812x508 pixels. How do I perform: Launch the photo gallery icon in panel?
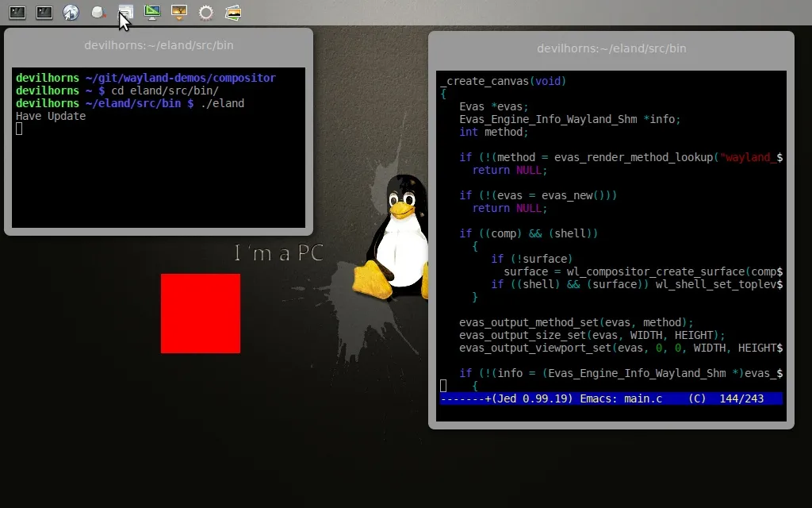coord(233,13)
